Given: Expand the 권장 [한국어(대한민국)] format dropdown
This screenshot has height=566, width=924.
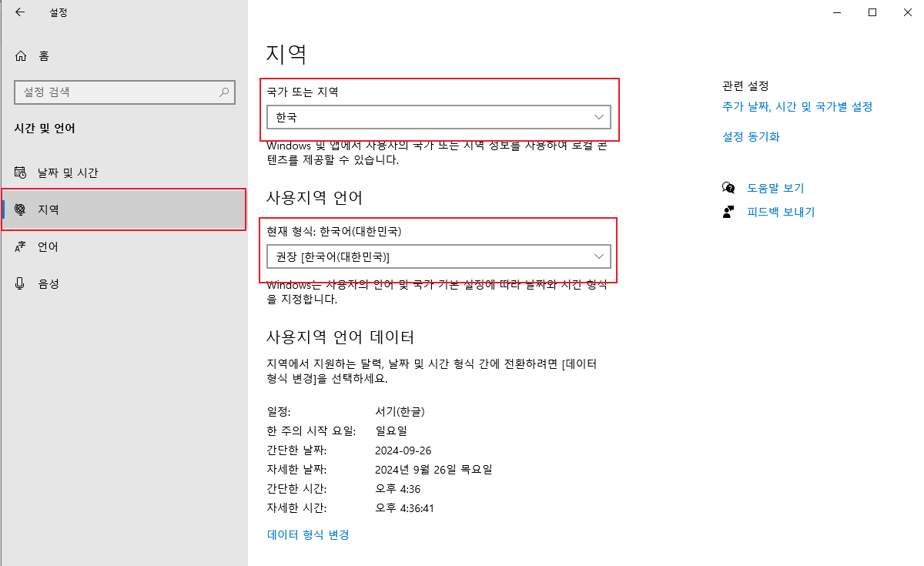Looking at the screenshot, I should pos(438,256).
